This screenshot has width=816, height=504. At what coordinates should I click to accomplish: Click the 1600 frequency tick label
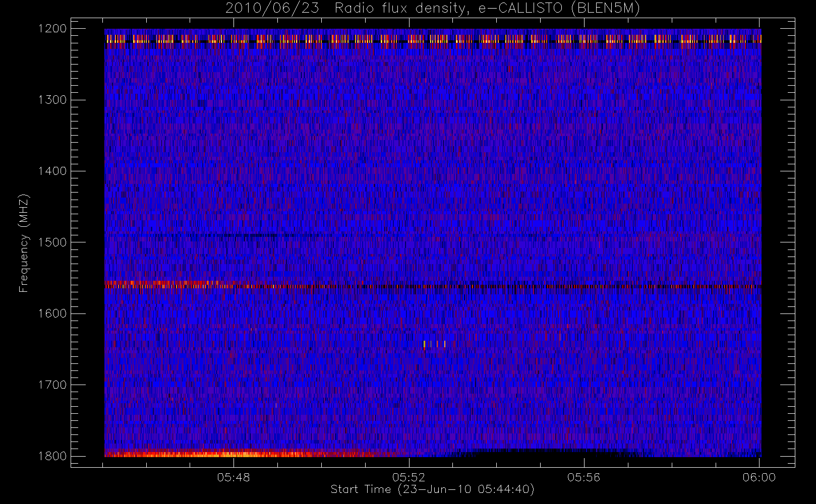point(52,313)
